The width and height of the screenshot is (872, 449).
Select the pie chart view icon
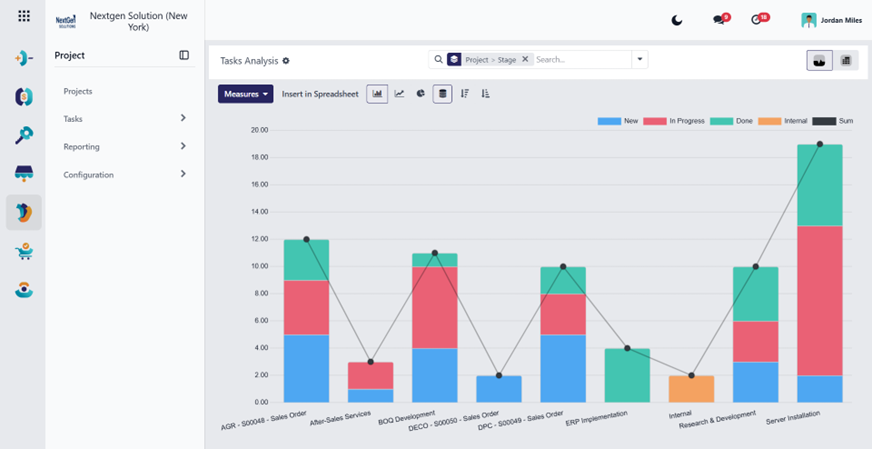pyautogui.click(x=421, y=94)
